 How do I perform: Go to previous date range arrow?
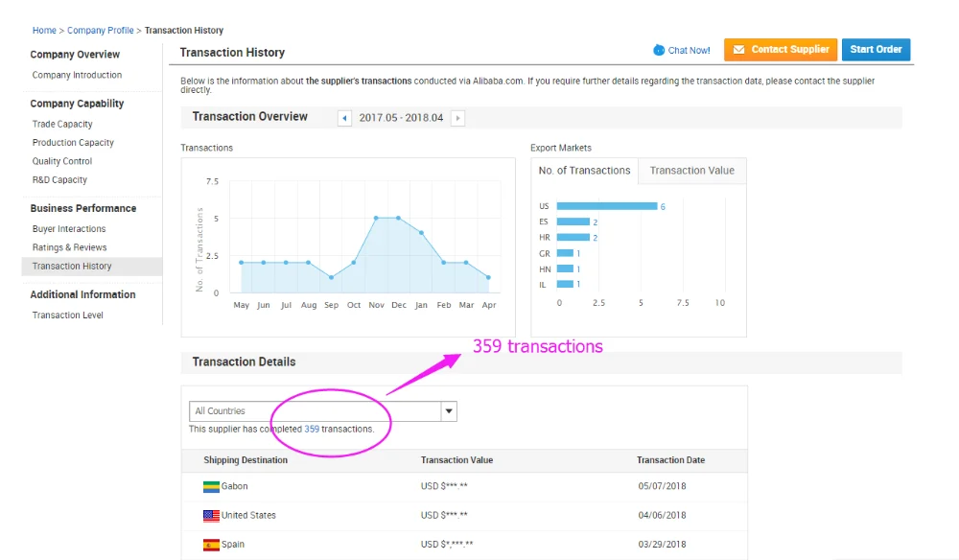[344, 118]
